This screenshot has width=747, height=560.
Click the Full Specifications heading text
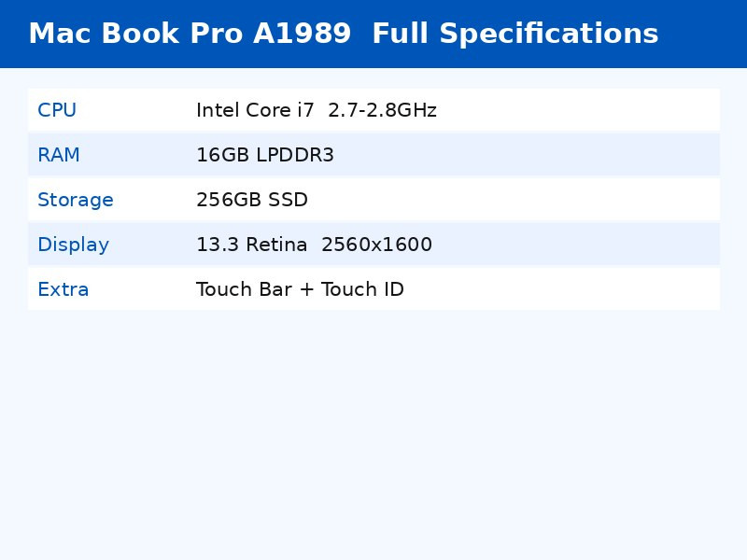click(515, 34)
